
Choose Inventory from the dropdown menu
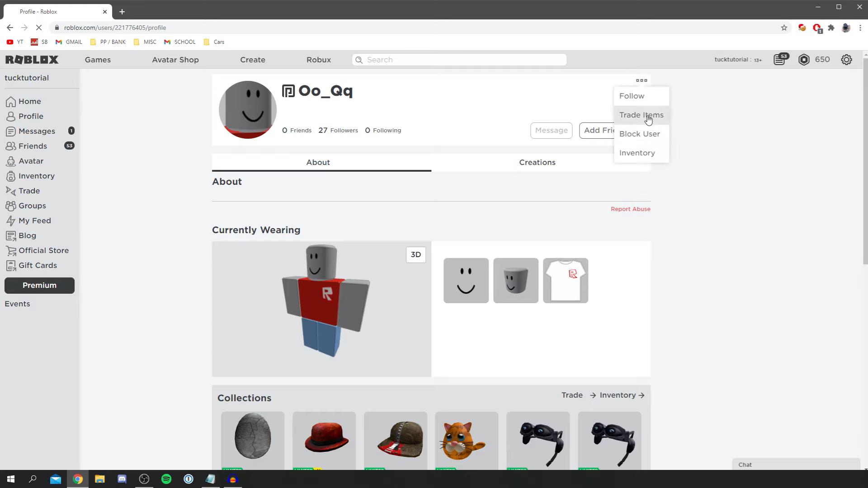click(642, 153)
